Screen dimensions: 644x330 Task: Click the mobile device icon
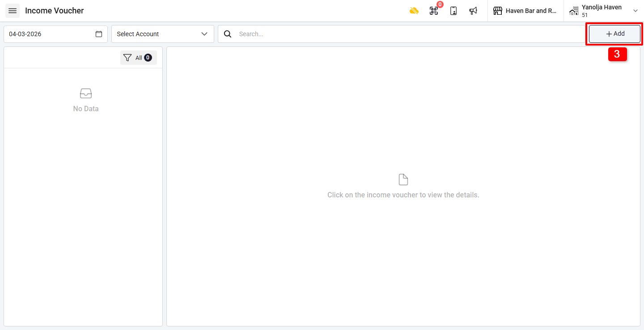[453, 11]
